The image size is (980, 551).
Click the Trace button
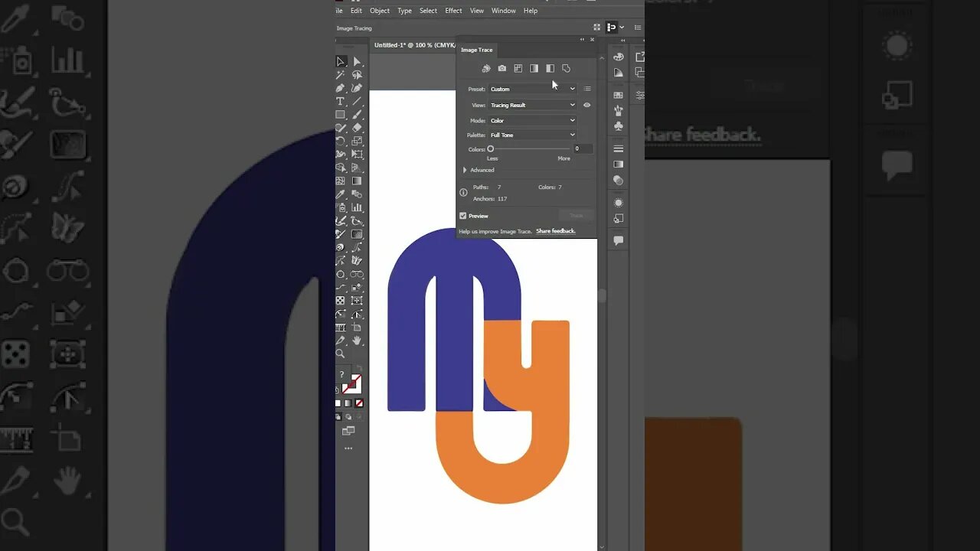point(577,216)
